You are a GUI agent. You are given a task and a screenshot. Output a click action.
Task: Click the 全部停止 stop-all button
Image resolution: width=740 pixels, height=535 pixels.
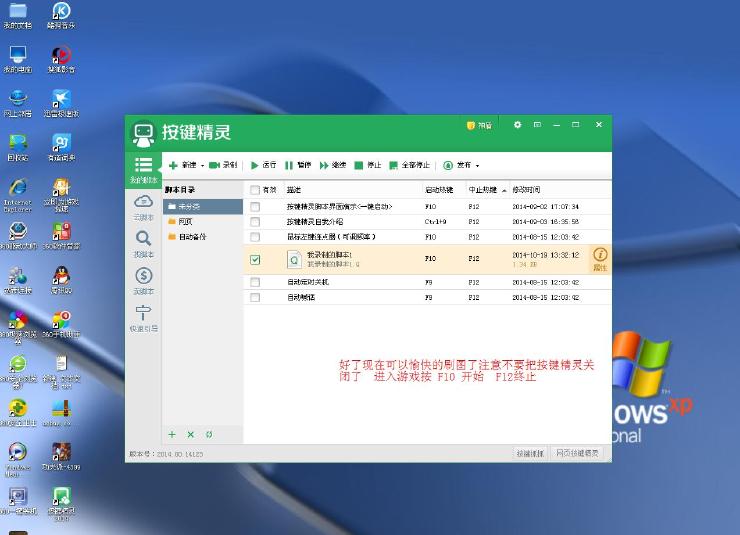409,165
